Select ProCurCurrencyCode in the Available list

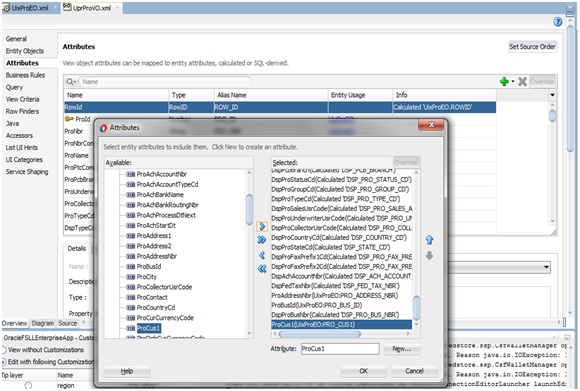[165, 318]
